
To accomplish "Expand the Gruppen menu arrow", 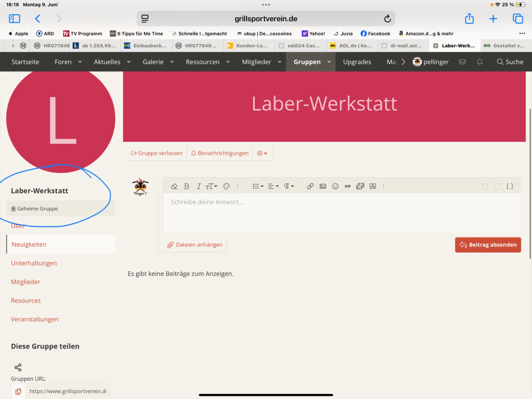I will [329, 62].
